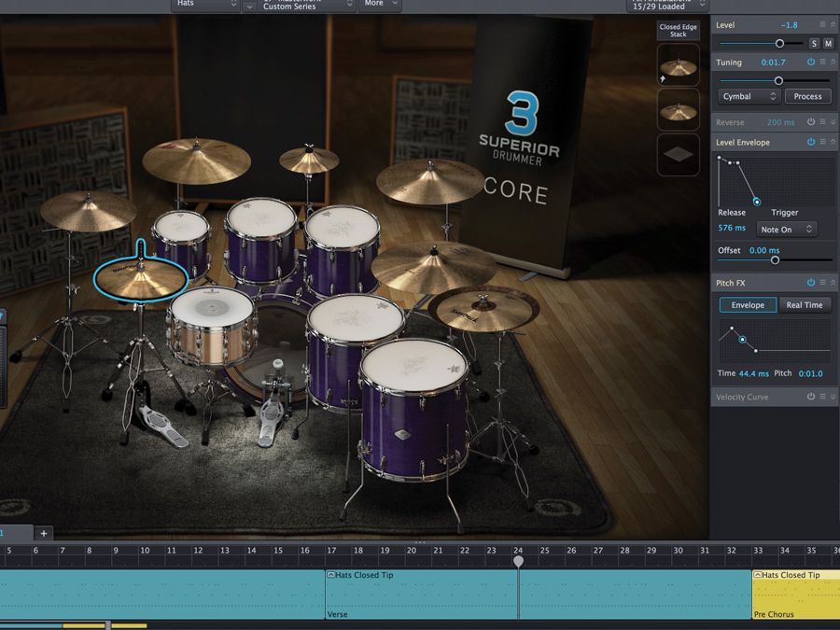Toggle Tuning power button
This screenshot has height=630, width=840.
point(810,63)
